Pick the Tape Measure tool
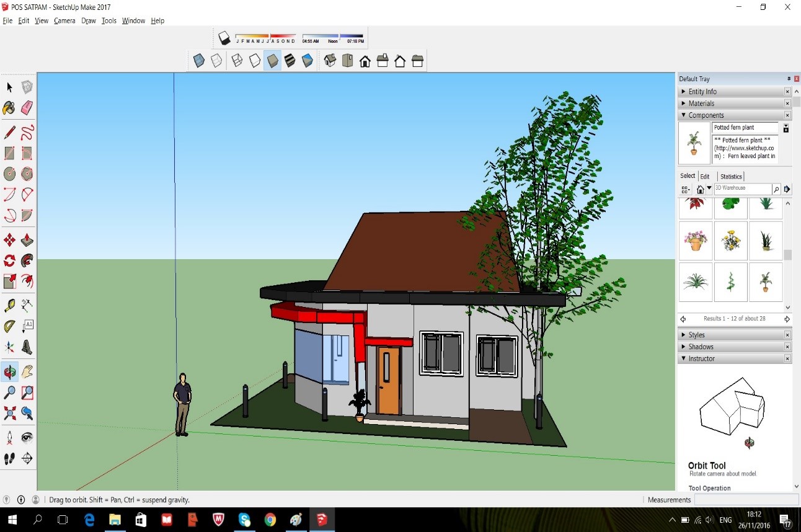This screenshot has height=532, width=801. pyautogui.click(x=9, y=304)
